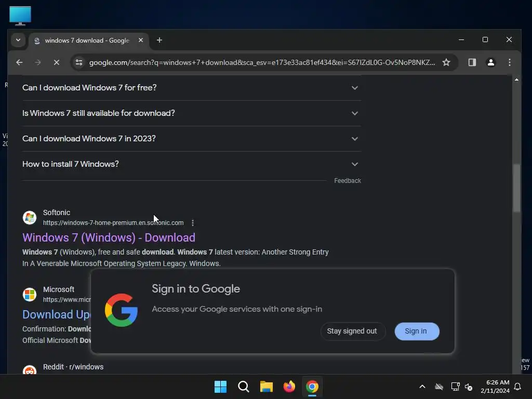Click the muted volume tray icon

click(x=469, y=387)
